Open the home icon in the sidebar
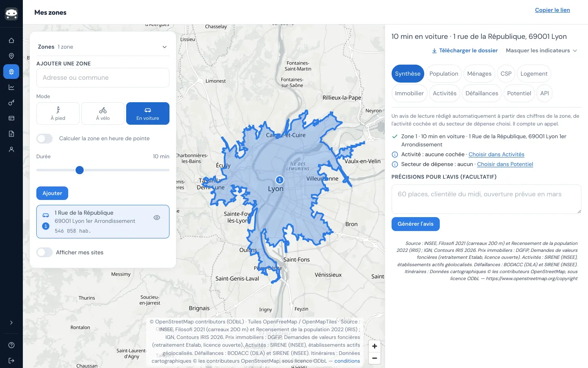 tap(11, 40)
